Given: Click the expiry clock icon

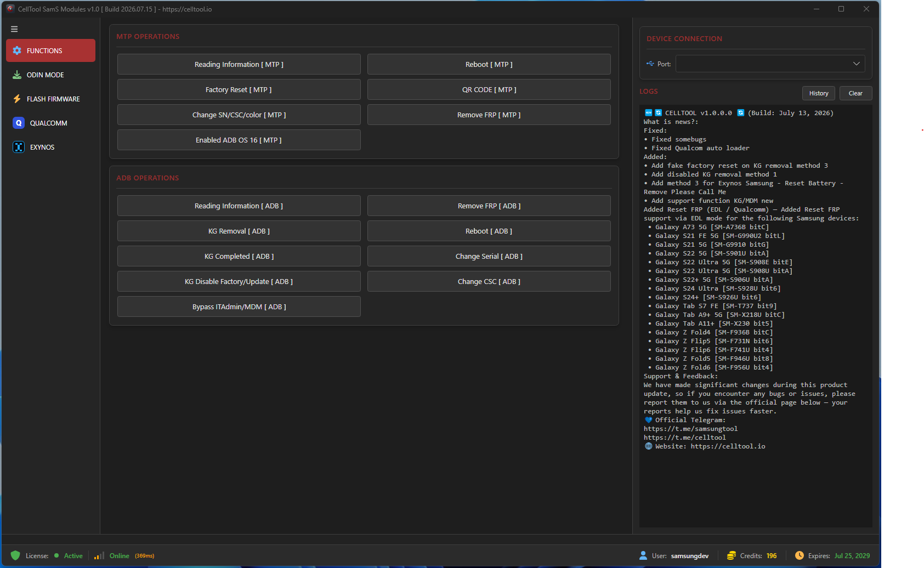Looking at the screenshot, I should 800,555.
